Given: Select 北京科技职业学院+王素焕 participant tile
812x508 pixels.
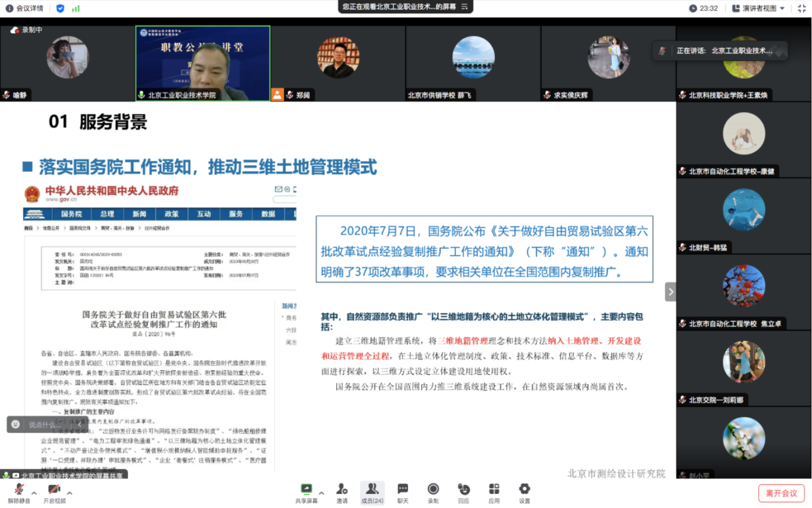Looking at the screenshot, I should tap(744, 63).
